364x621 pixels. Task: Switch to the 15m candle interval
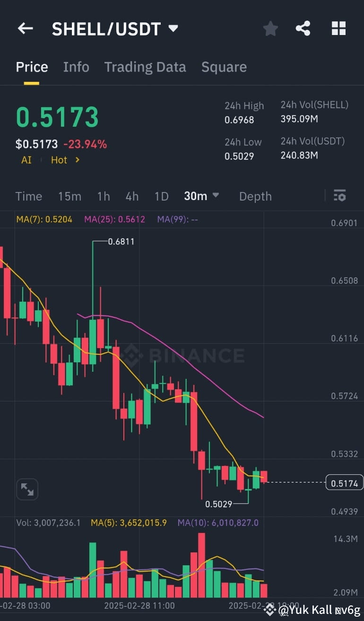coord(69,196)
